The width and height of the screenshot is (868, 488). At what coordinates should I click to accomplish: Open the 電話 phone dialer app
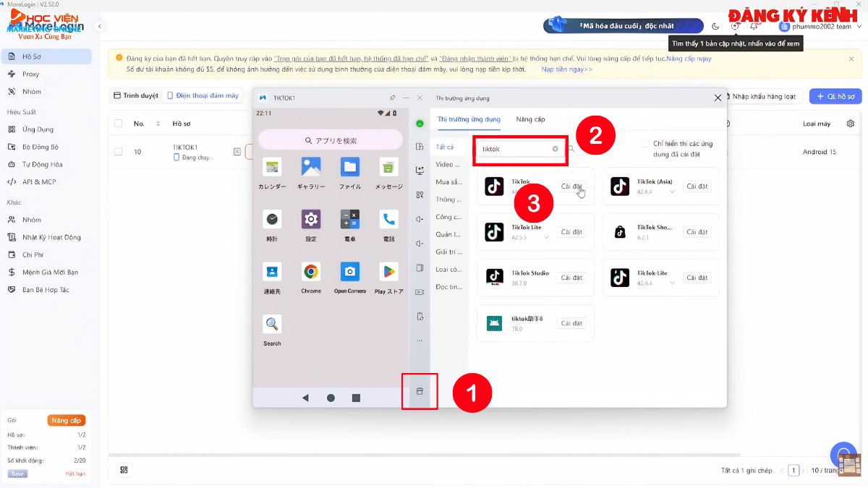pos(389,219)
